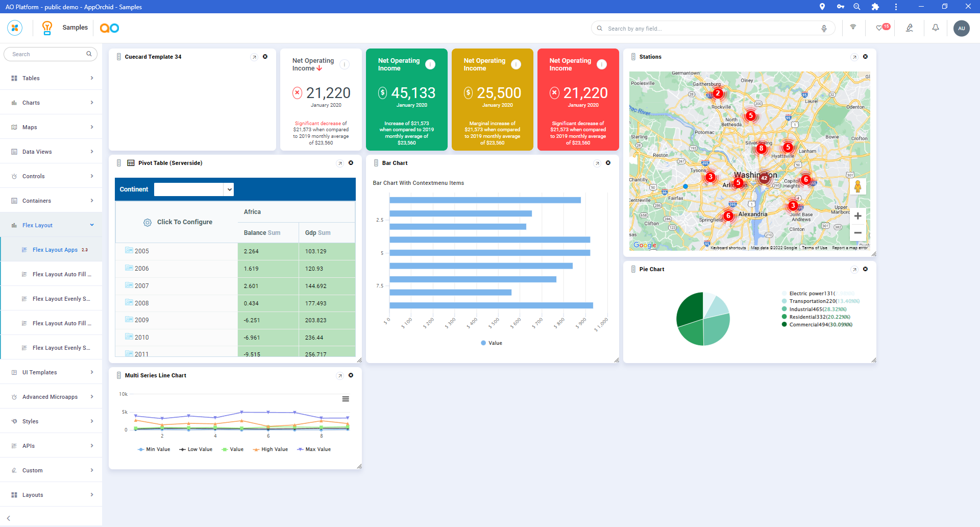This screenshot has width=980, height=527.
Task: Click the favorites heart icon with badge
Action: (880, 28)
